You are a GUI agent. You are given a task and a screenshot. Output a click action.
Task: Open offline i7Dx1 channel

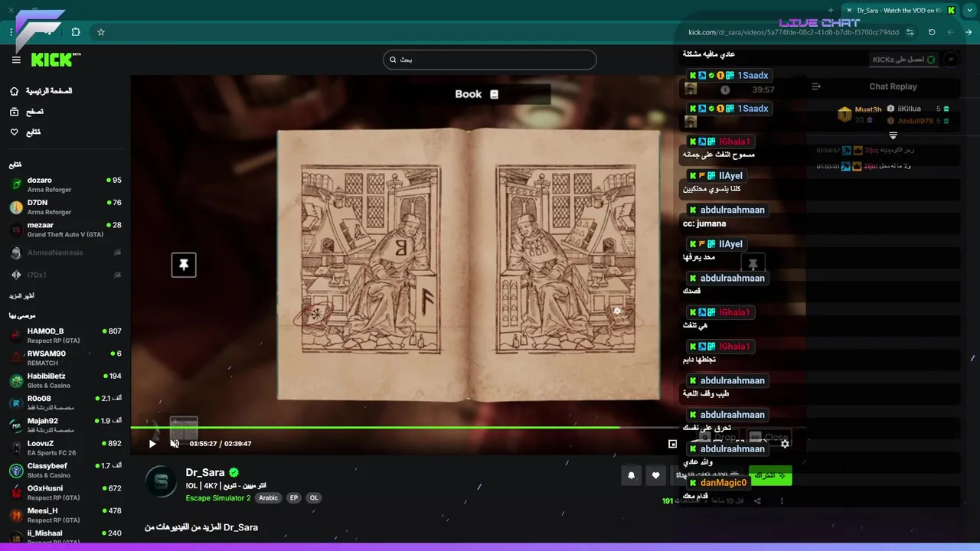point(65,275)
